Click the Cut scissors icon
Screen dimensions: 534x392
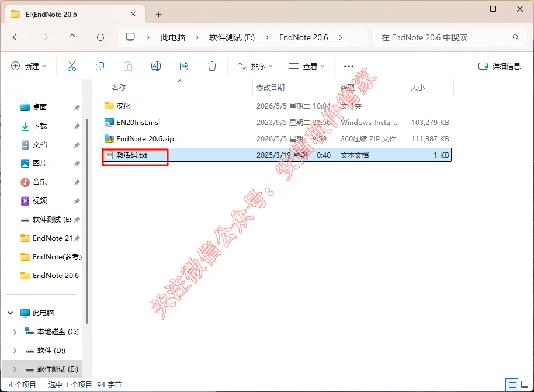71,66
